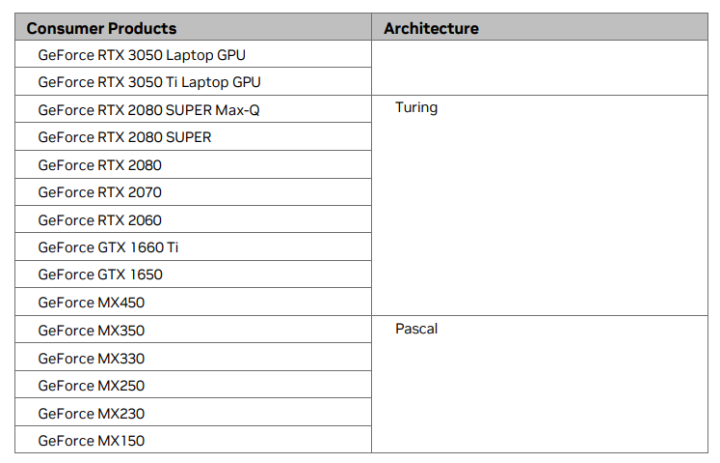
Task: Select the GeForce RTX 3050 Laptop GPU row
Action: click(141, 55)
